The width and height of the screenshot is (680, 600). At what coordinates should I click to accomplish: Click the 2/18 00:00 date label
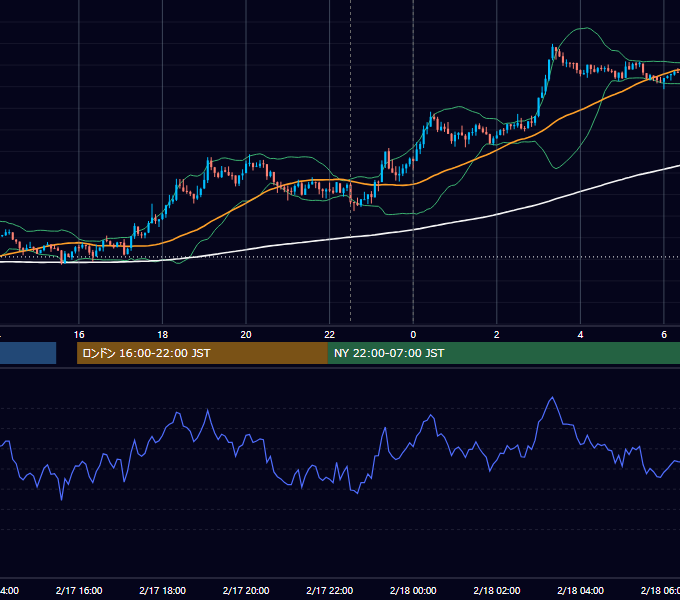[413, 590]
